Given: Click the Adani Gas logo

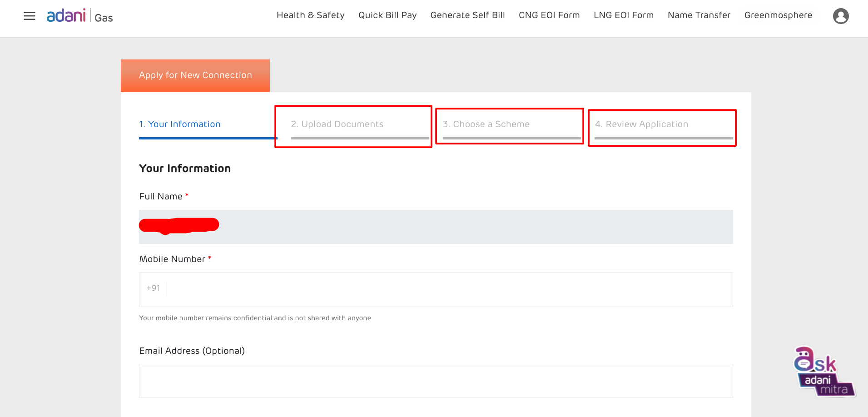Looking at the screenshot, I should [x=80, y=16].
